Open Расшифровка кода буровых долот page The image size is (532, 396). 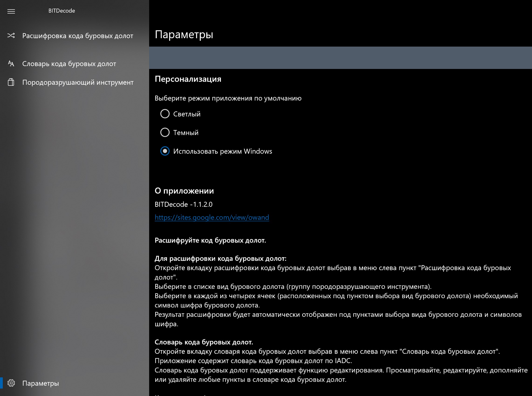coord(77,36)
